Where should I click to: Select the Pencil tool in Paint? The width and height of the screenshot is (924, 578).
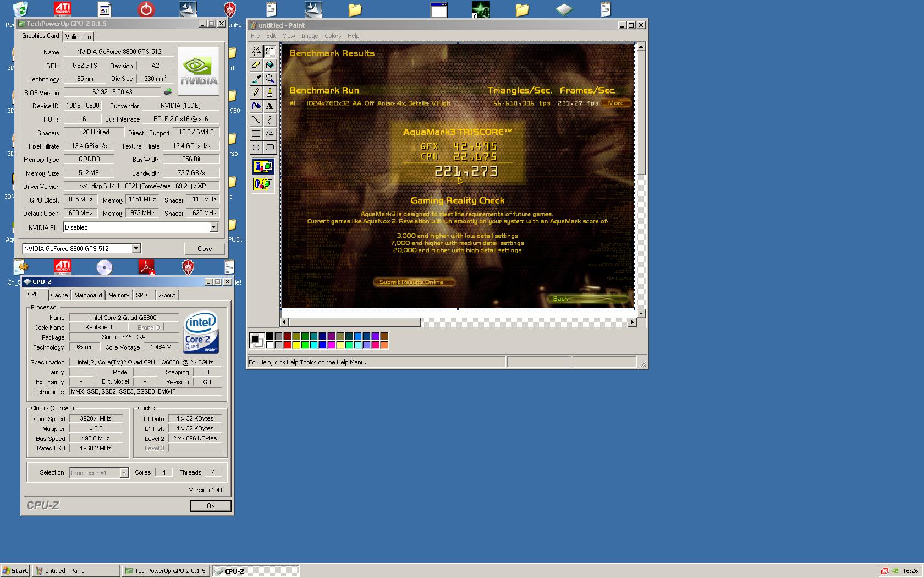pyautogui.click(x=256, y=92)
